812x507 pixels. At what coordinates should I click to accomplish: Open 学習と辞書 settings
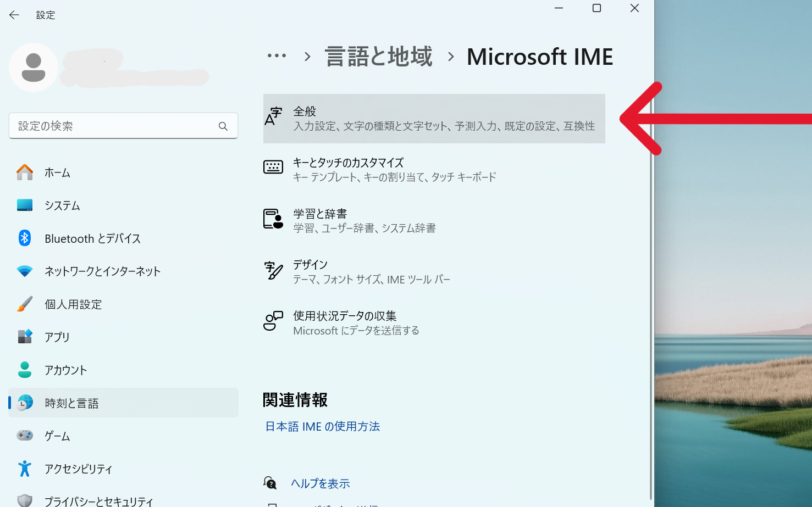coord(434,220)
